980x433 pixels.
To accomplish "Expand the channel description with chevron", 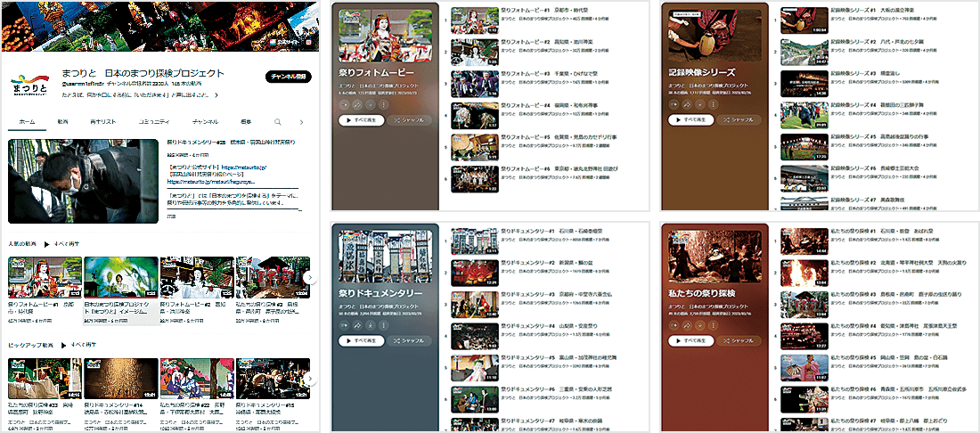I will [x=216, y=94].
